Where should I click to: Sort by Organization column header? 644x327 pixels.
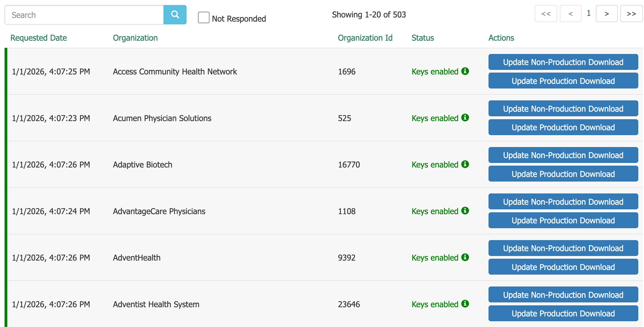(135, 38)
